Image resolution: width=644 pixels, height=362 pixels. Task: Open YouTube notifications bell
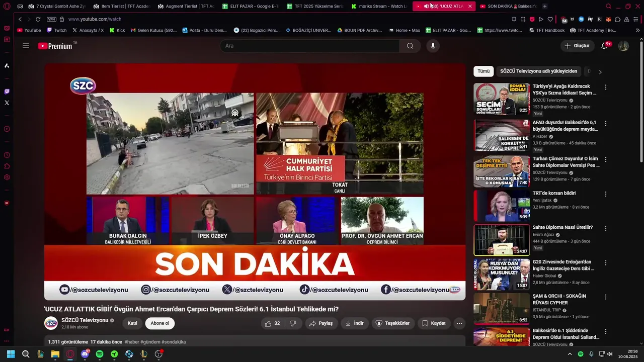[x=604, y=46]
